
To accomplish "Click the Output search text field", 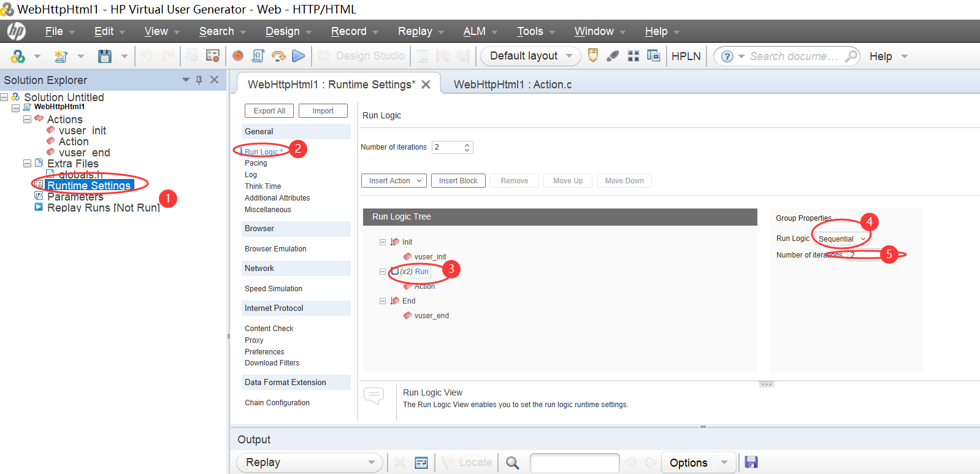I will coord(575,463).
